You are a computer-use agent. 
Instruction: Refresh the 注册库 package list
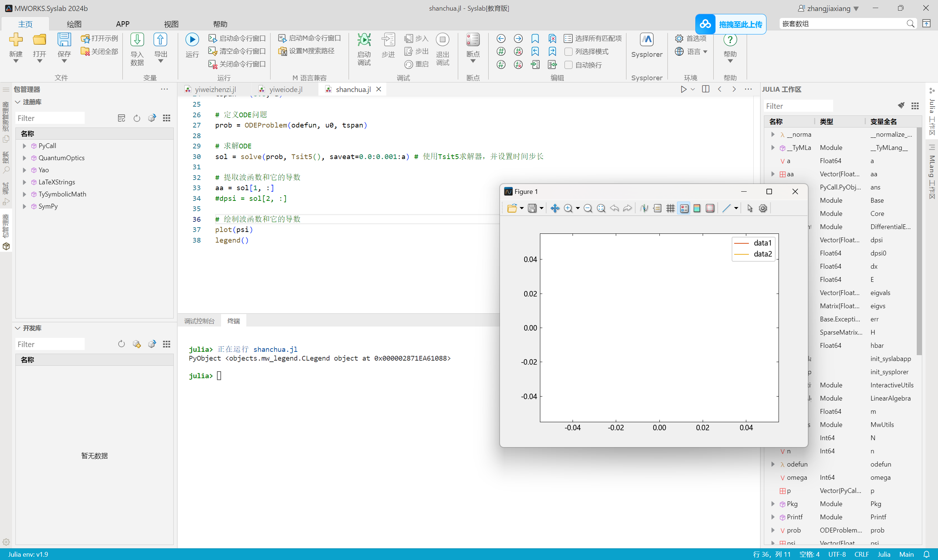[x=137, y=118]
